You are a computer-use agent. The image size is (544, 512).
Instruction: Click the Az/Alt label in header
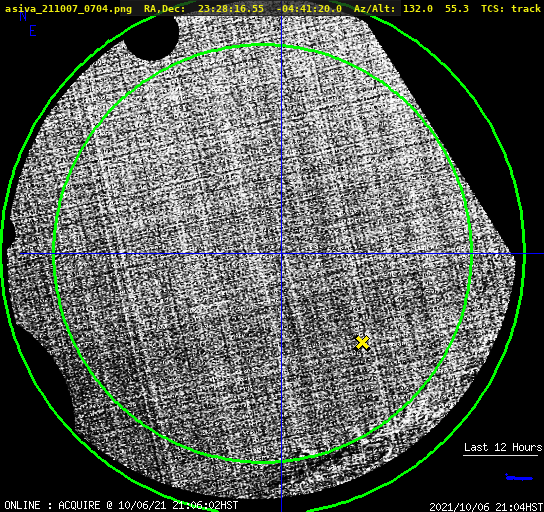click(374, 9)
